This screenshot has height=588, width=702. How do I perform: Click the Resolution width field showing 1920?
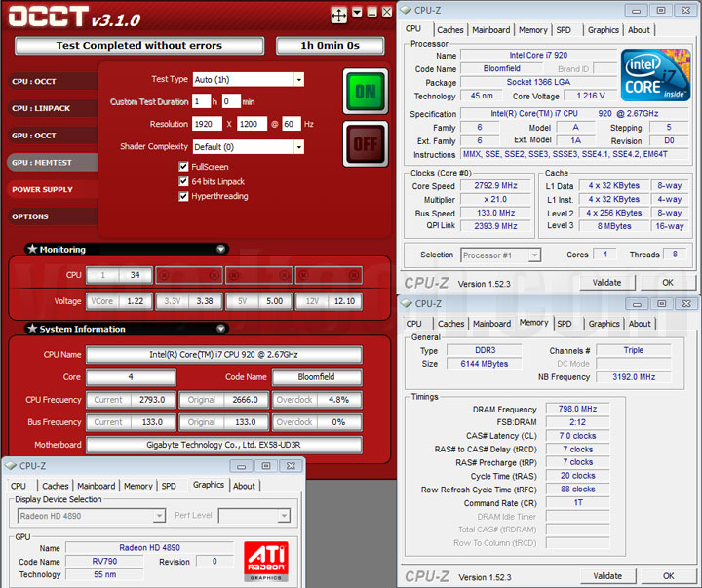[x=207, y=124]
